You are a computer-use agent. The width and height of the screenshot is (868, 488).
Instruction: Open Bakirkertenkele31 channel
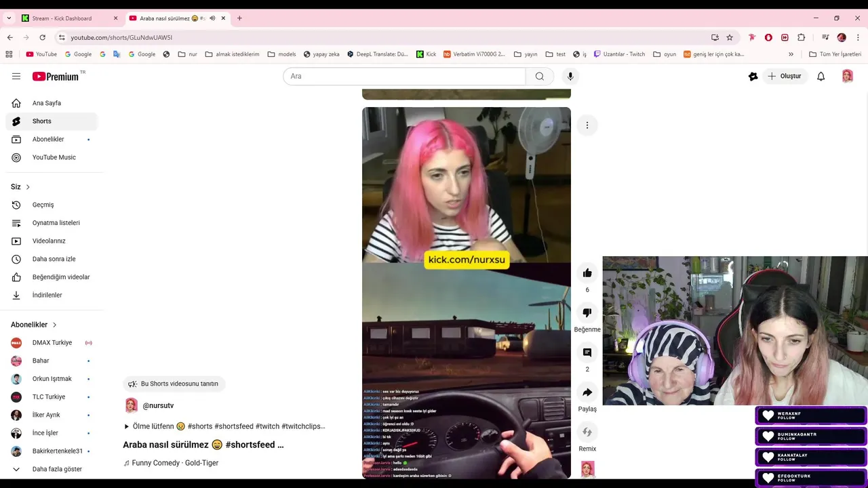(x=52, y=451)
